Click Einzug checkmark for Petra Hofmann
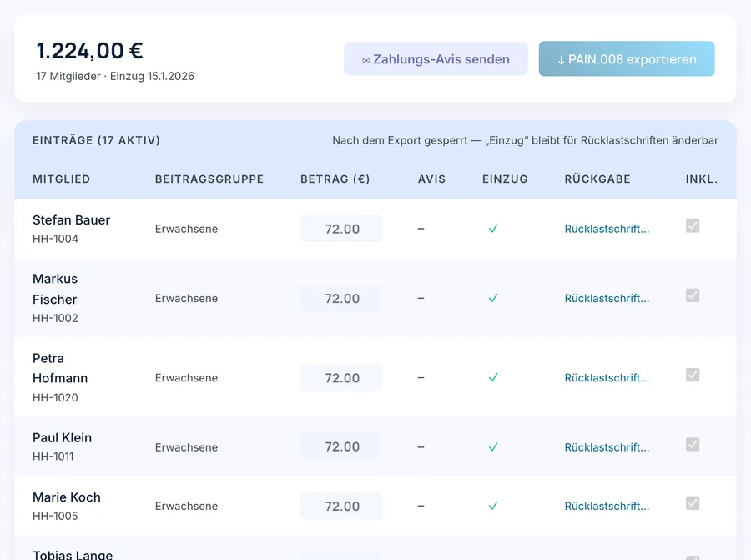 (x=493, y=377)
